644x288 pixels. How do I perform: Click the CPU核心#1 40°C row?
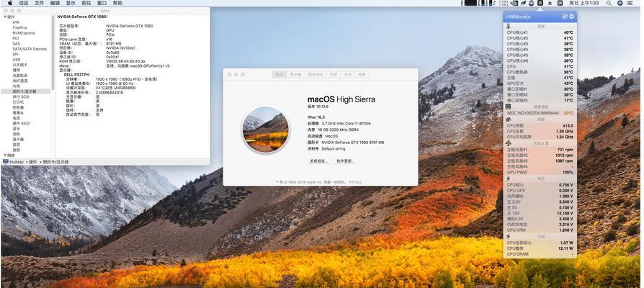click(x=540, y=32)
